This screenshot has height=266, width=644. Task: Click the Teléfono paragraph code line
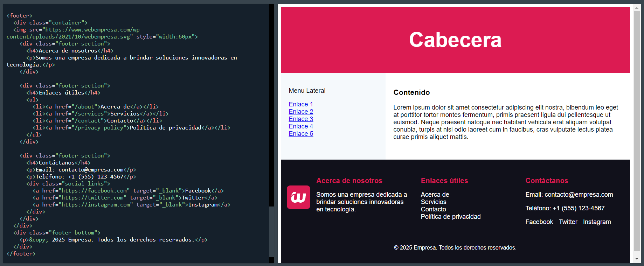(x=81, y=177)
